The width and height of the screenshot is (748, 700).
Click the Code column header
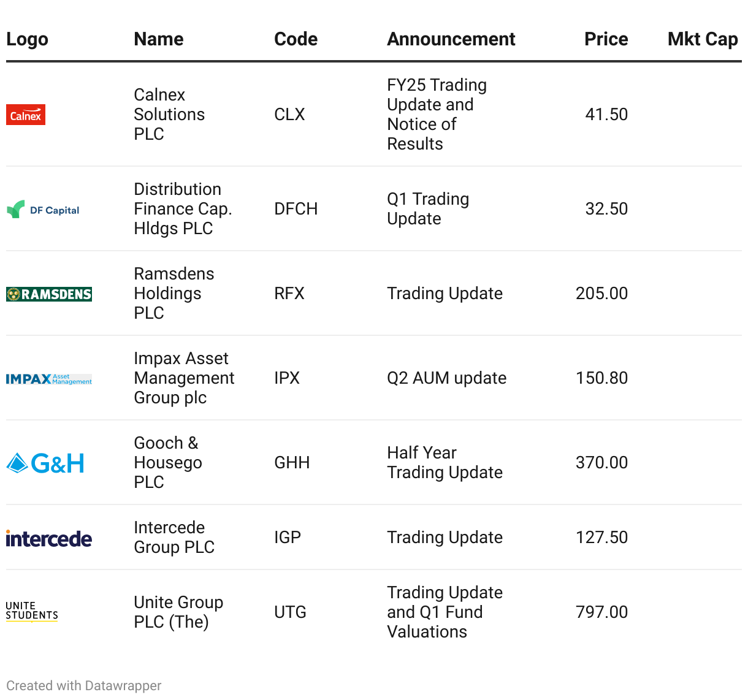[x=296, y=39]
